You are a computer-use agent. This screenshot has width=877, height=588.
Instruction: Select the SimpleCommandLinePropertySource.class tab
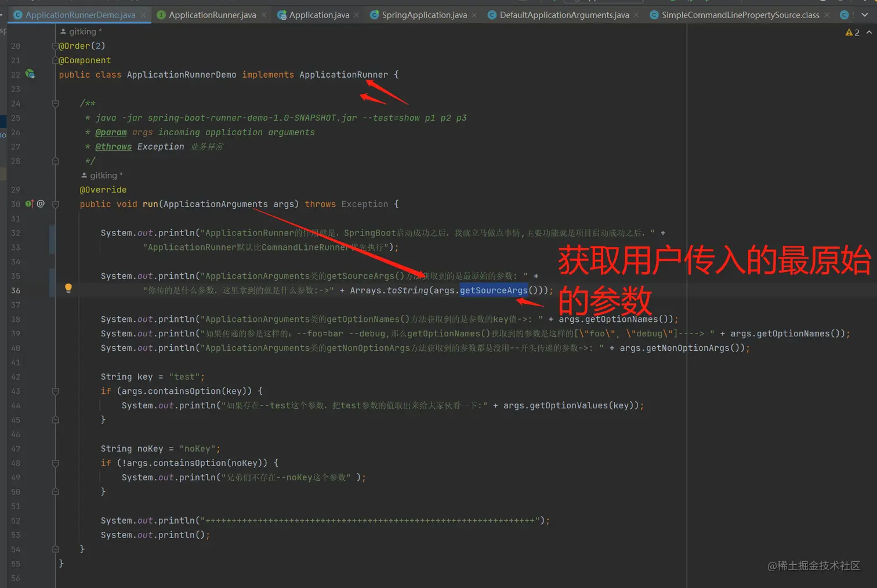(740, 15)
